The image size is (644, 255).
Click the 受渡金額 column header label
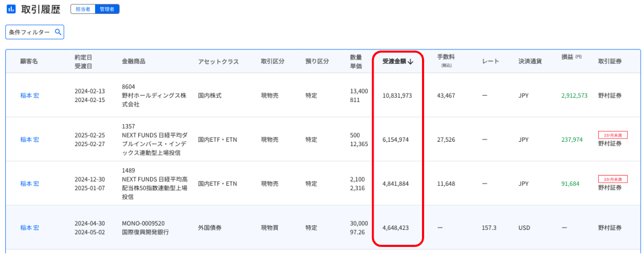point(394,62)
